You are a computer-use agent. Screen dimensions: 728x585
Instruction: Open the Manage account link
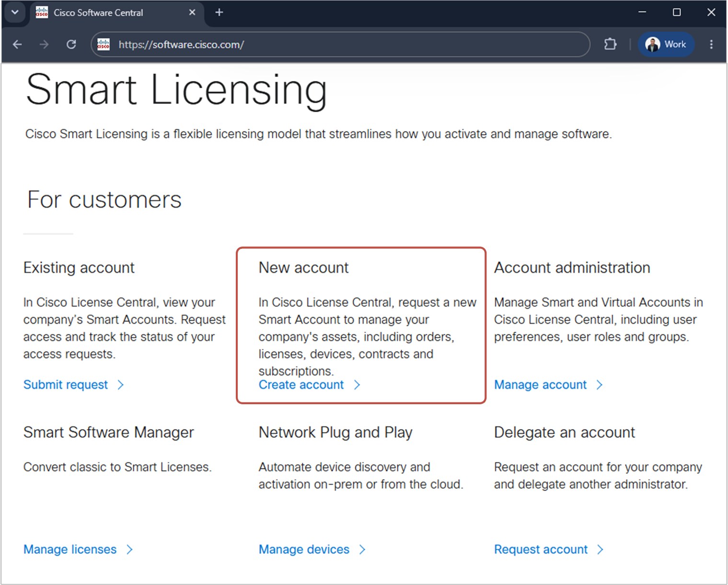click(x=540, y=385)
